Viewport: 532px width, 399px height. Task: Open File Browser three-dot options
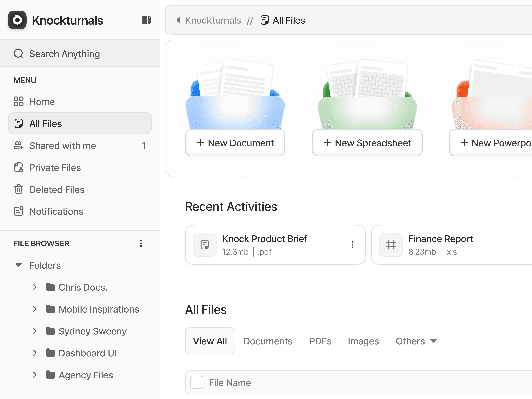tap(141, 243)
